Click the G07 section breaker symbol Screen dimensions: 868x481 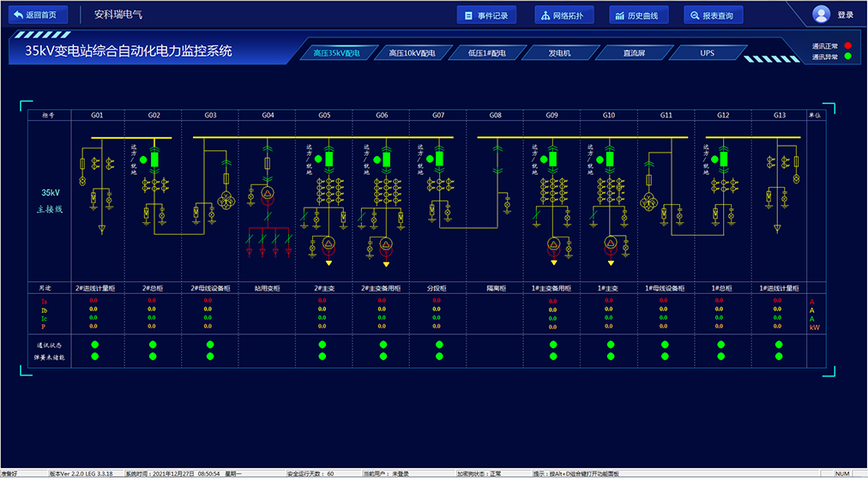(439, 159)
